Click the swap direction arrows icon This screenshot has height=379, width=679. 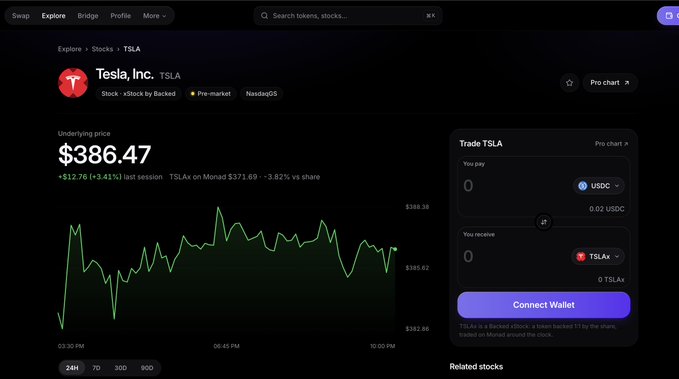(544, 222)
